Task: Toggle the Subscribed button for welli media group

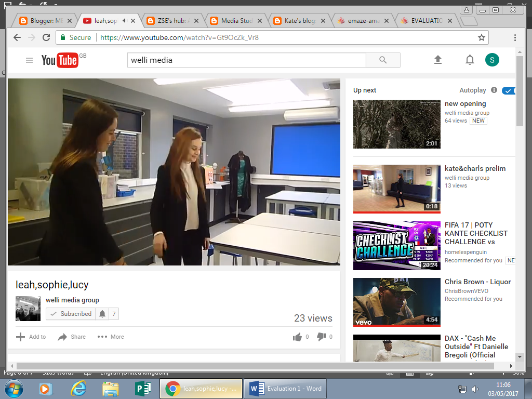Action: [x=71, y=314]
